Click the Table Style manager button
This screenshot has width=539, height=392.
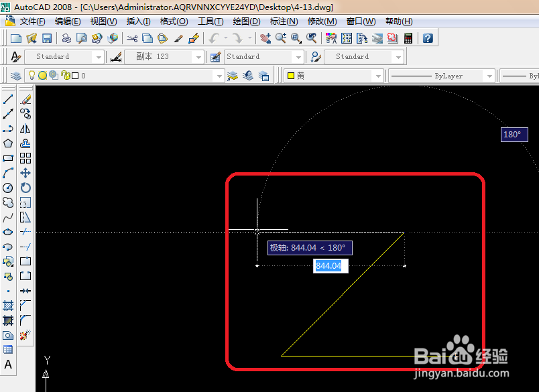(215, 57)
